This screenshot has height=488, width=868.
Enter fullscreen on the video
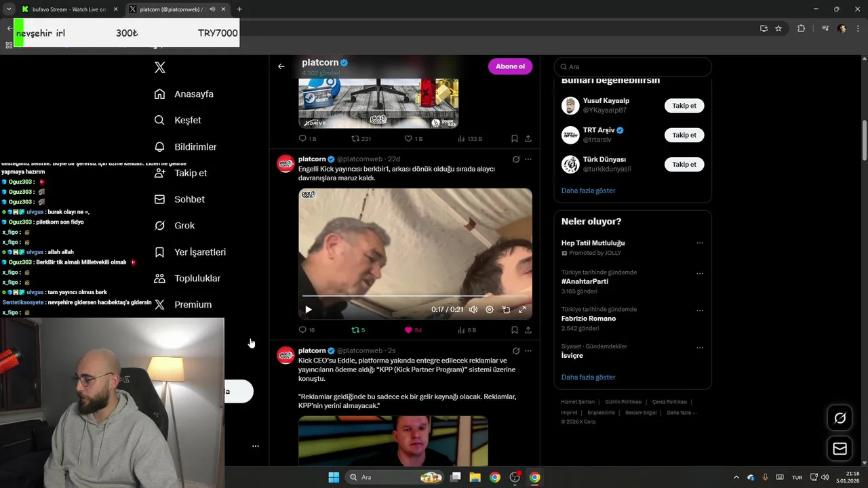(x=522, y=310)
